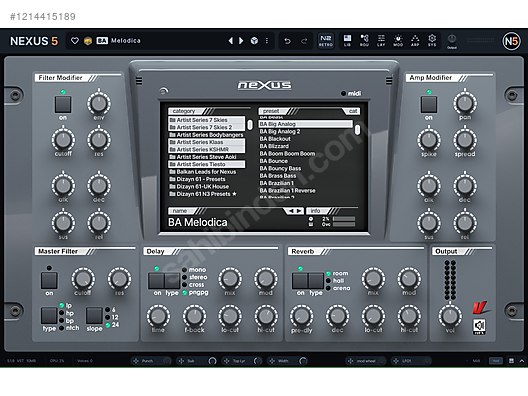
Task: Click the Reverb pre-dly knob
Action: (x=301, y=317)
